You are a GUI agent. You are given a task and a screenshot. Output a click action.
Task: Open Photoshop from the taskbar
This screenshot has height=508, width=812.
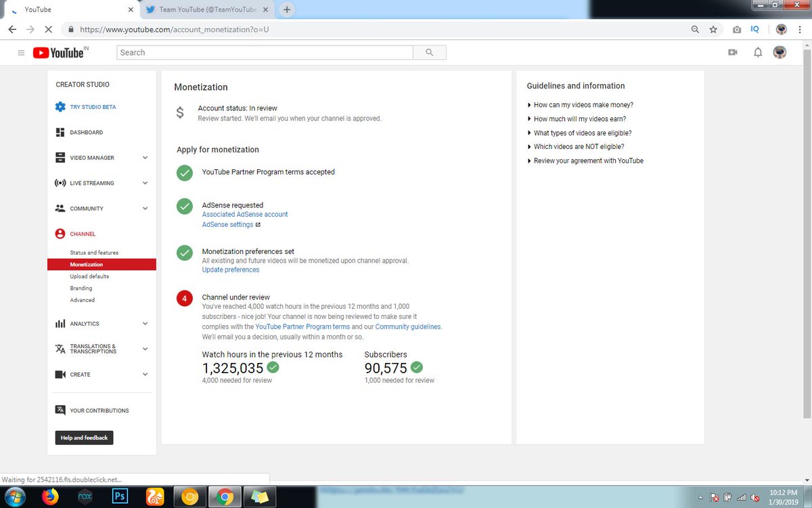120,497
